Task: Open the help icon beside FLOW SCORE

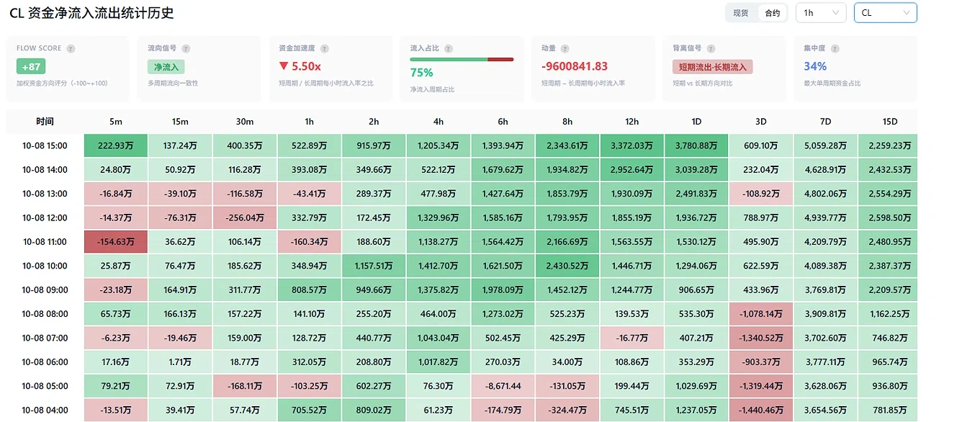Action: click(71, 49)
